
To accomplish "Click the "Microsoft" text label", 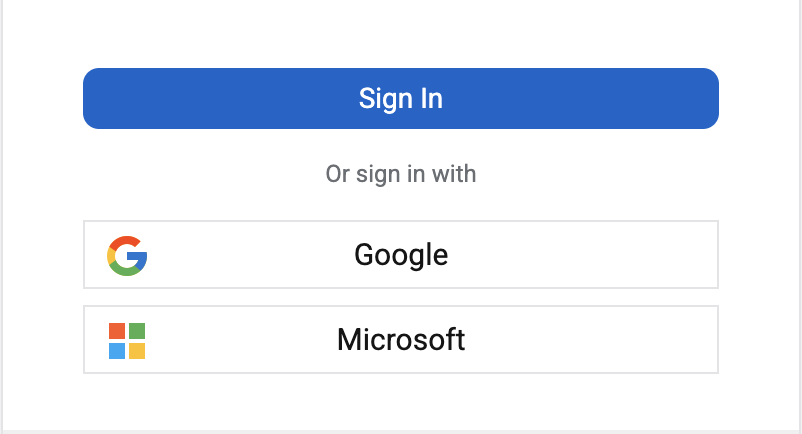I will (x=401, y=339).
